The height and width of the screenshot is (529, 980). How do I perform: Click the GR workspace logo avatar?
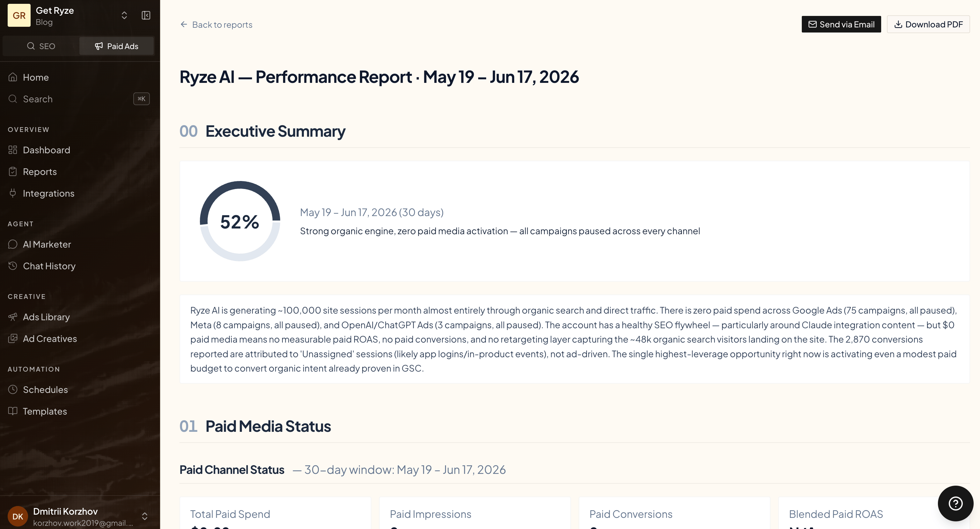coord(19,15)
